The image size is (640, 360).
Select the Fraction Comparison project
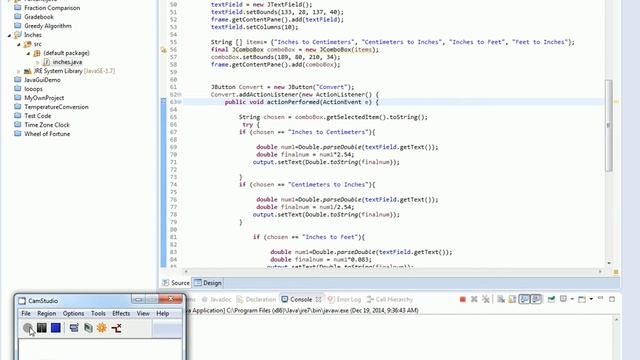(52, 8)
